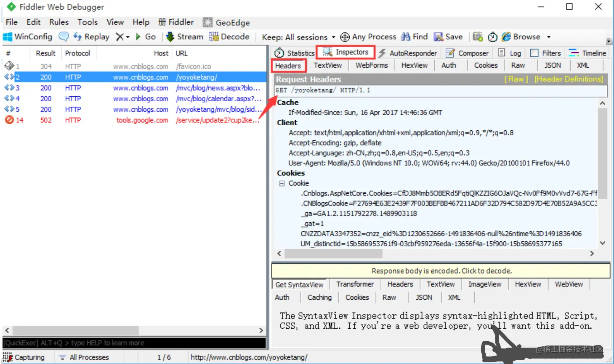
Task: Select the response Transformer tab
Action: (355, 284)
